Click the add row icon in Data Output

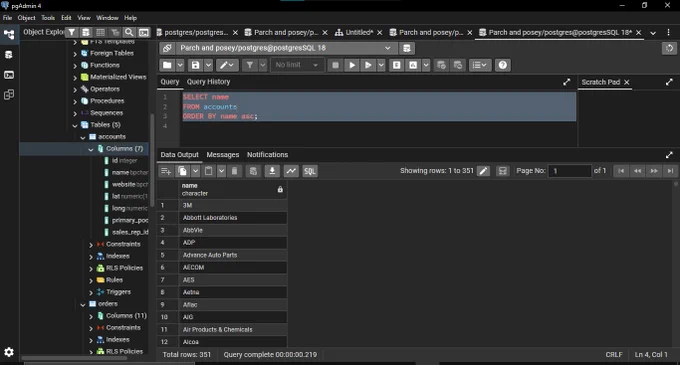click(x=166, y=171)
